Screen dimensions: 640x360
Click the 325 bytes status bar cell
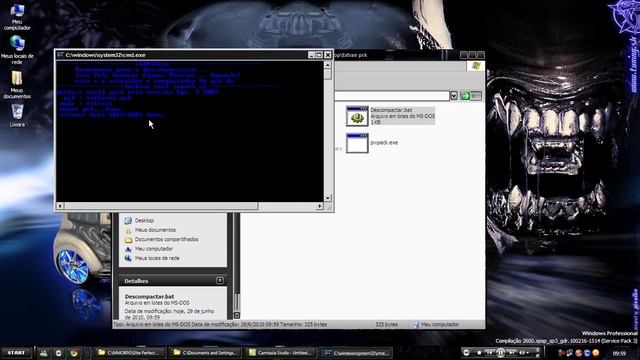(x=387, y=324)
